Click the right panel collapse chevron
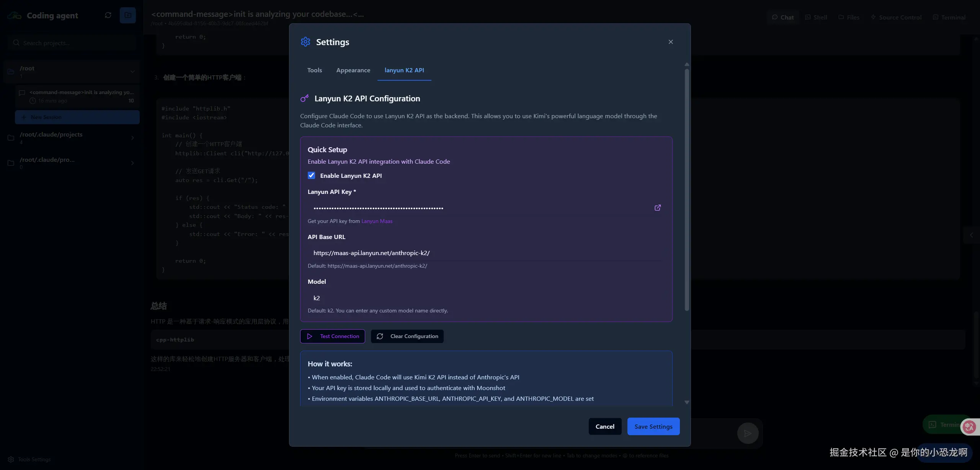Screen dimensions: 980x470 pos(971,235)
